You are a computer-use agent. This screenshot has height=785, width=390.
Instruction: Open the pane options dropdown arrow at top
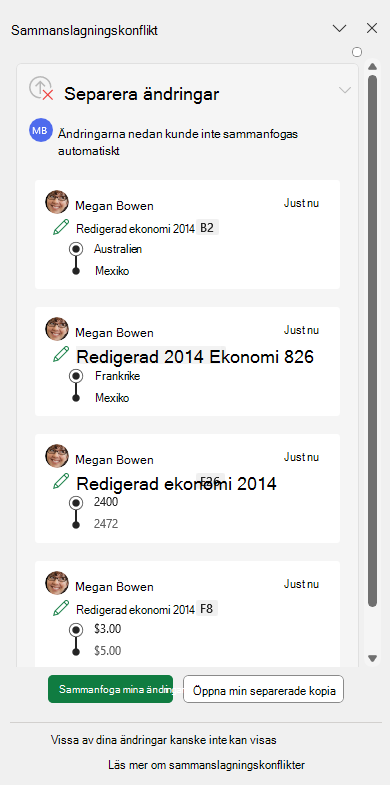click(x=339, y=29)
